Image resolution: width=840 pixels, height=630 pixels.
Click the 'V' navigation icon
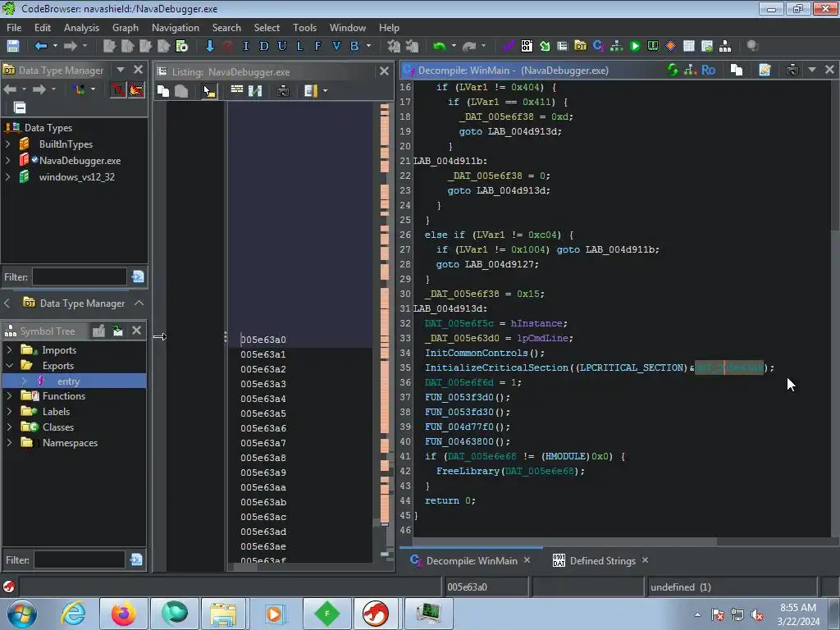pos(336,46)
